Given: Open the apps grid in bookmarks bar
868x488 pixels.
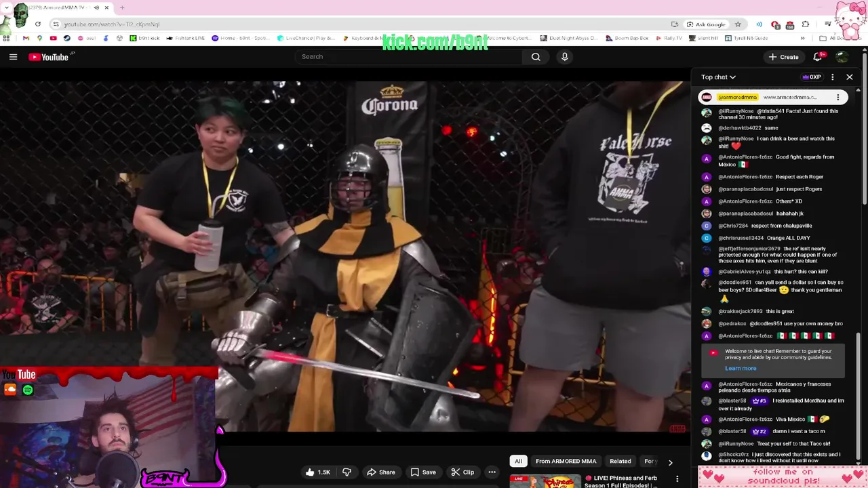Looking at the screenshot, I should click(x=6, y=38).
